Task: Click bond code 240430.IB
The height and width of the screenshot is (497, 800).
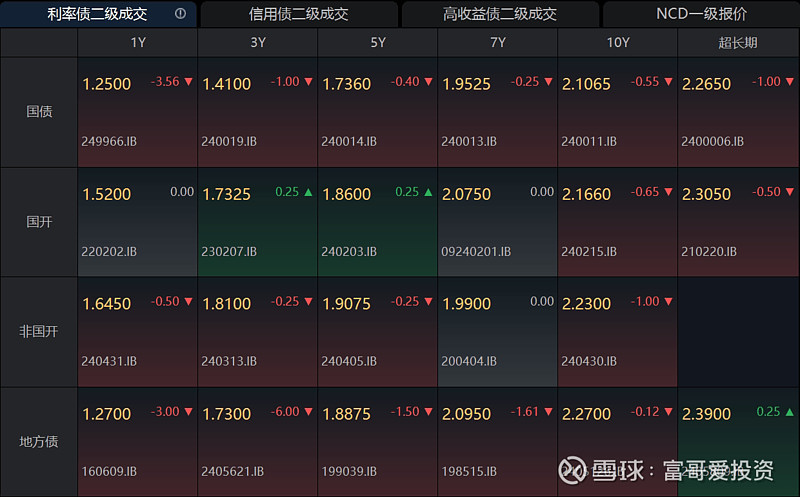Action: [589, 361]
